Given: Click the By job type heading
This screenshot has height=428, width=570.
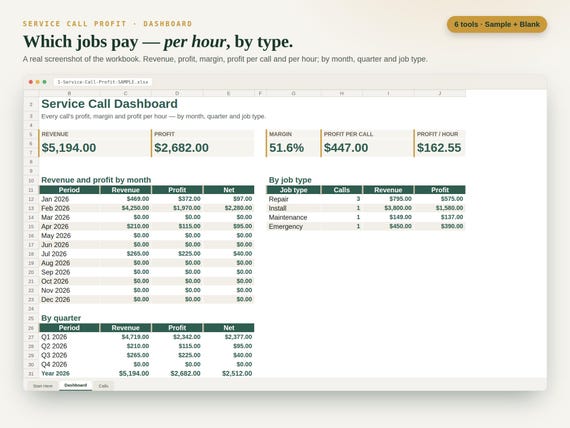Looking at the screenshot, I should pos(290,180).
